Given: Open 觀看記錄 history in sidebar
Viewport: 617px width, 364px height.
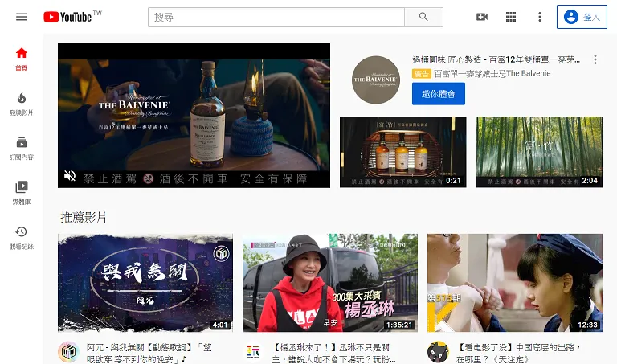Looking at the screenshot, I should [22, 236].
